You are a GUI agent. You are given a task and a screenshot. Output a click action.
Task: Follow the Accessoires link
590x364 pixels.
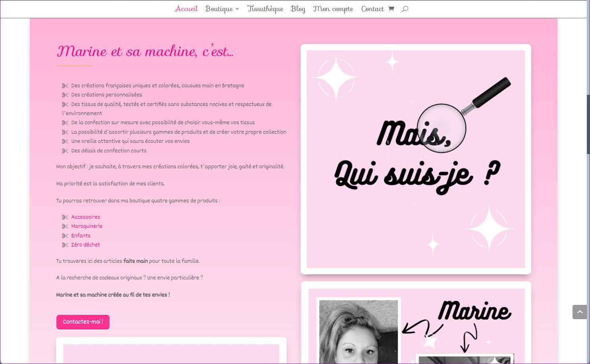(86, 217)
